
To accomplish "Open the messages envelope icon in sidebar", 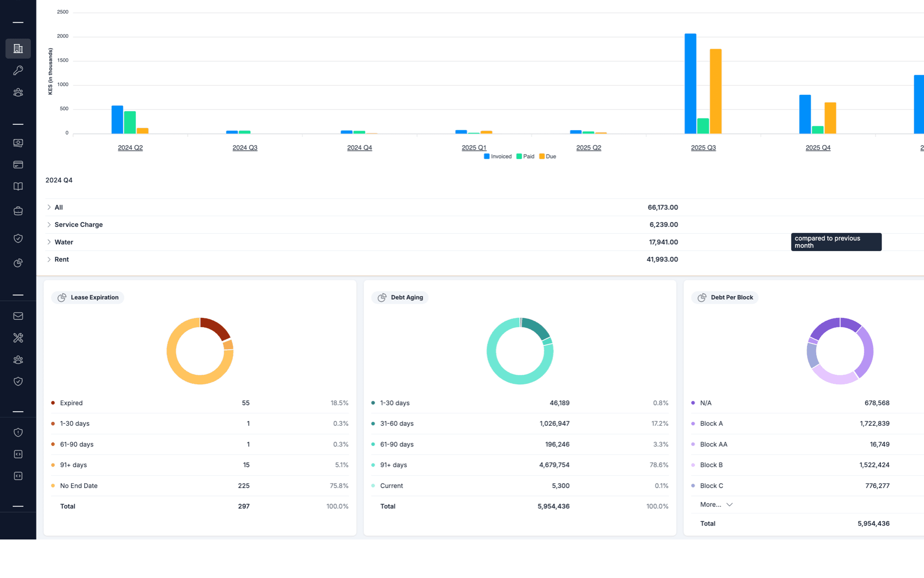I will [x=18, y=315].
